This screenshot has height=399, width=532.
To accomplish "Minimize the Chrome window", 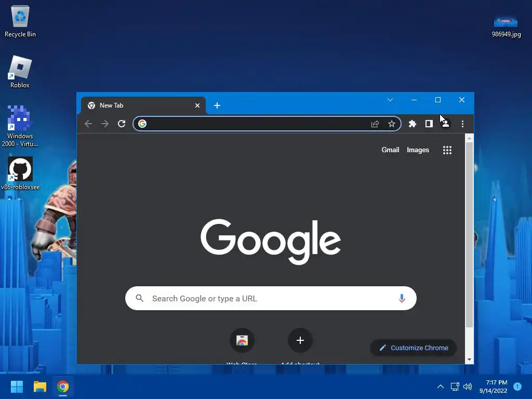I will tap(414, 100).
